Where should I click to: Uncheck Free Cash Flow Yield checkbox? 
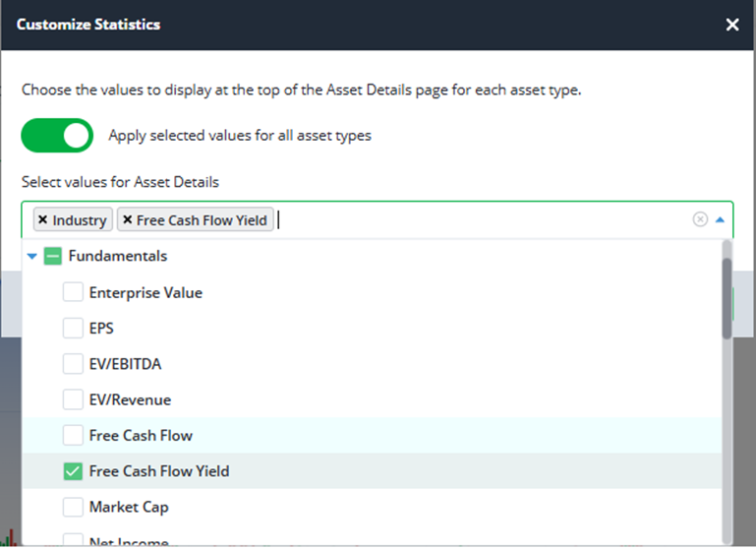(73, 471)
